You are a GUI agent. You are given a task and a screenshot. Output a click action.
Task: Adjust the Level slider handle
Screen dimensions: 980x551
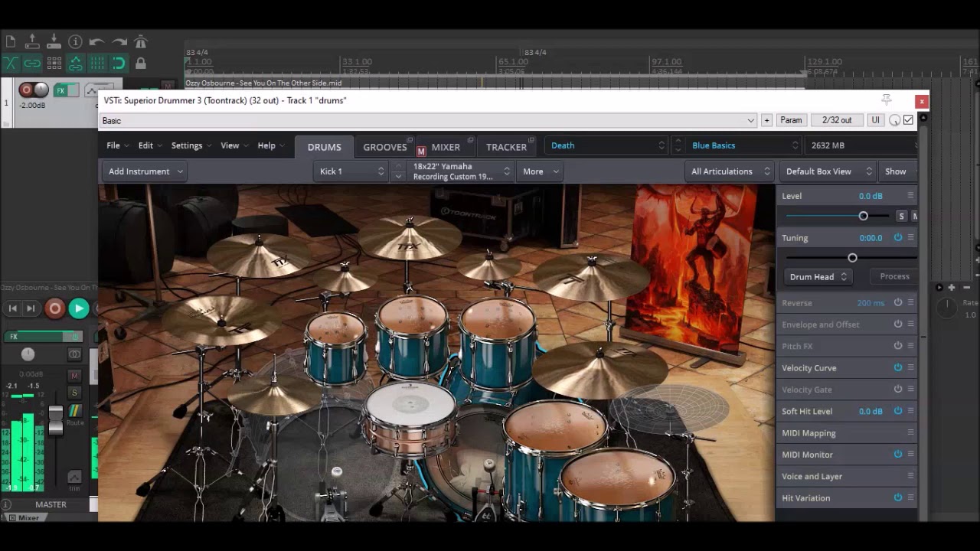coord(863,216)
